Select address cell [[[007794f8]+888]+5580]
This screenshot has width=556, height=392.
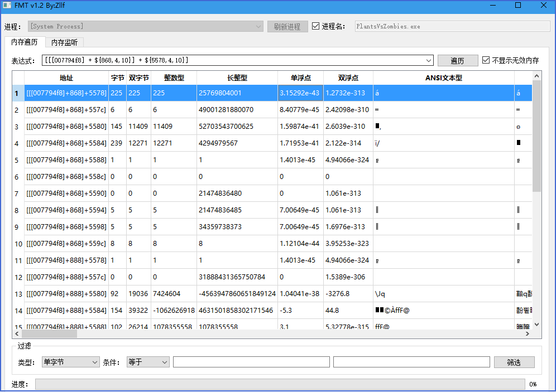(x=66, y=293)
